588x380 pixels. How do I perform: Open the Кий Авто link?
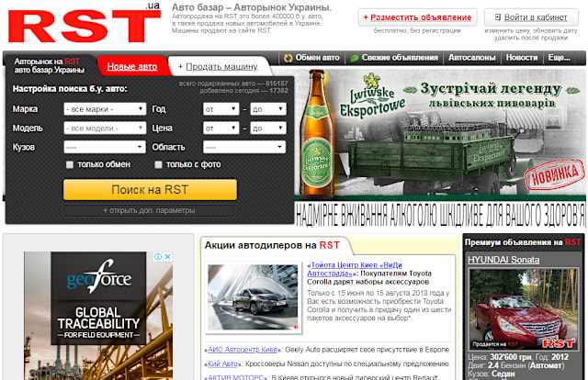pyautogui.click(x=222, y=363)
